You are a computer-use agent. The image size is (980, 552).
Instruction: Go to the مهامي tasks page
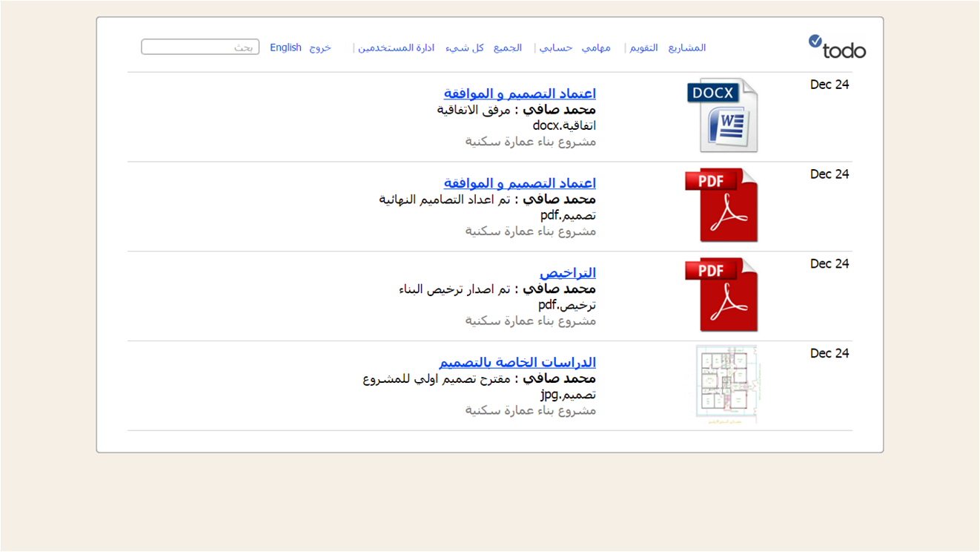(x=596, y=47)
